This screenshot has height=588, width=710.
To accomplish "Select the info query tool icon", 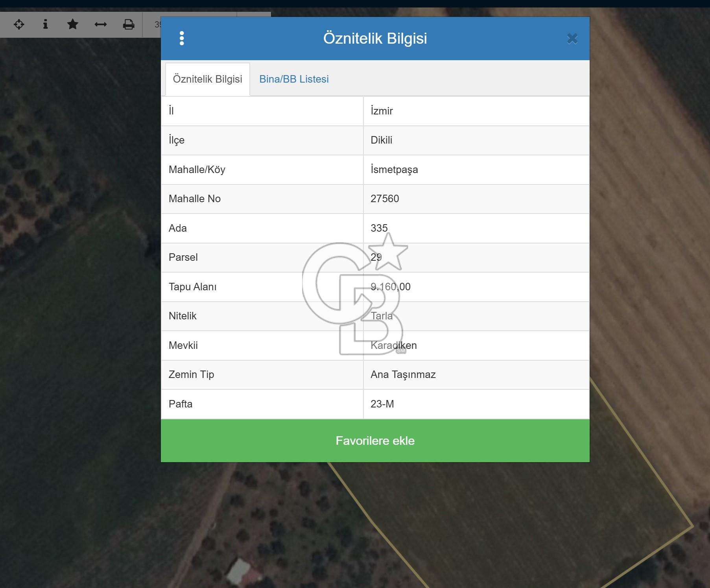I will coord(46,24).
